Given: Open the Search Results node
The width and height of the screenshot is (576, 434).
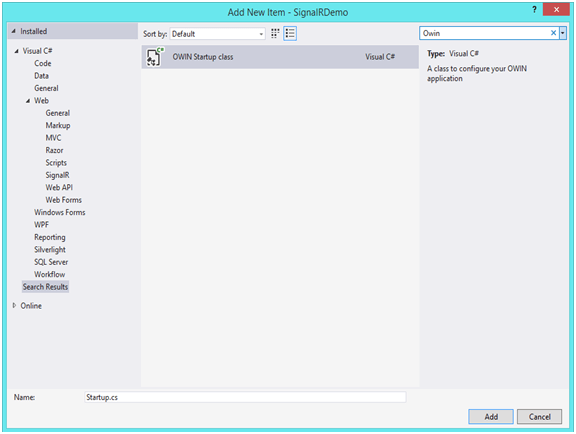Looking at the screenshot, I should pos(45,287).
